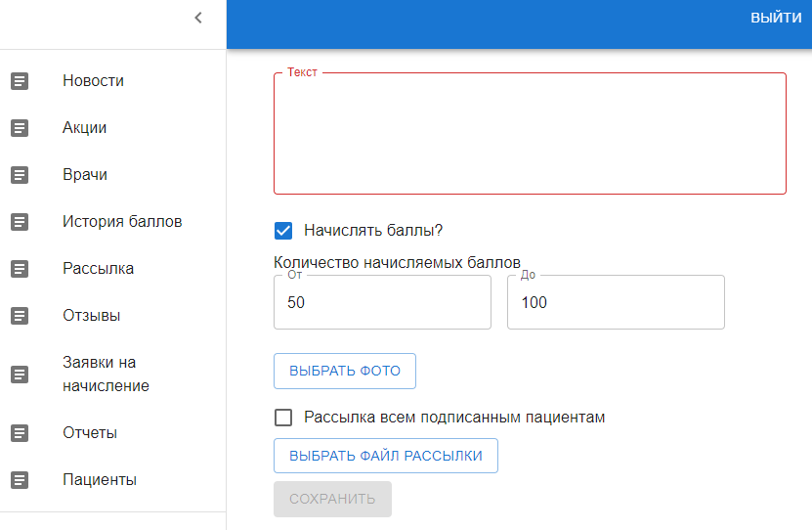812x530 pixels.
Task: Click the document icon beside Пациенты
Action: [20, 480]
